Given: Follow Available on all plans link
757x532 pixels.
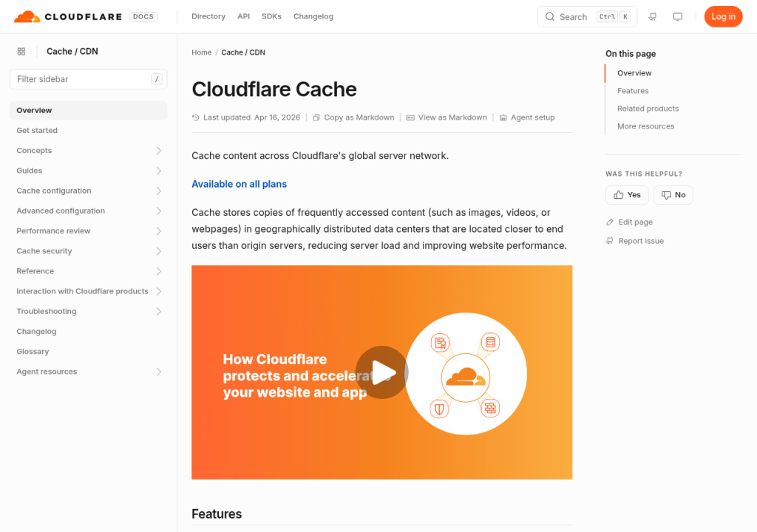Looking at the screenshot, I should [239, 184].
